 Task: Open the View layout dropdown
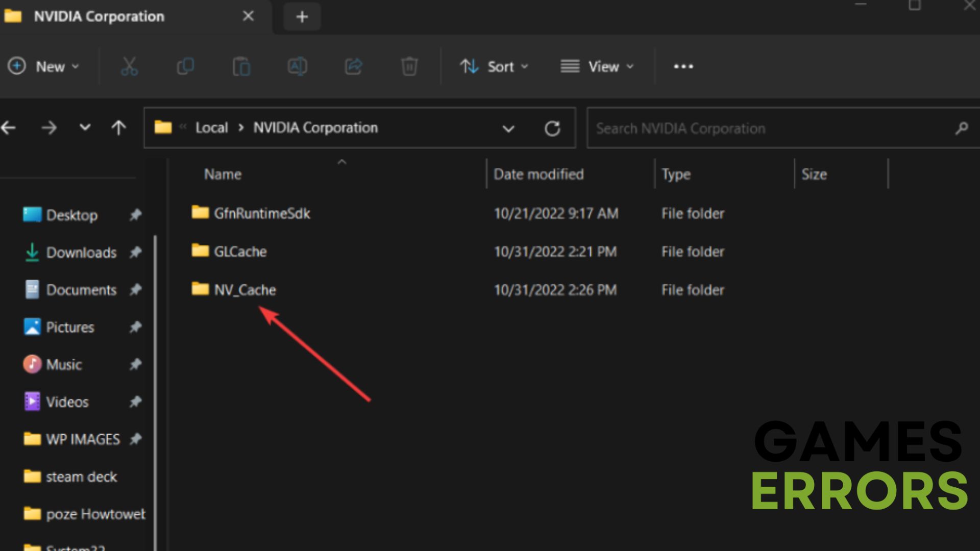(597, 66)
